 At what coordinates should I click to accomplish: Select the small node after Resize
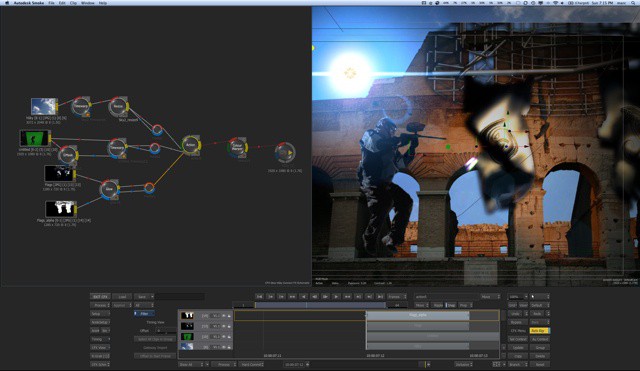pos(157,130)
